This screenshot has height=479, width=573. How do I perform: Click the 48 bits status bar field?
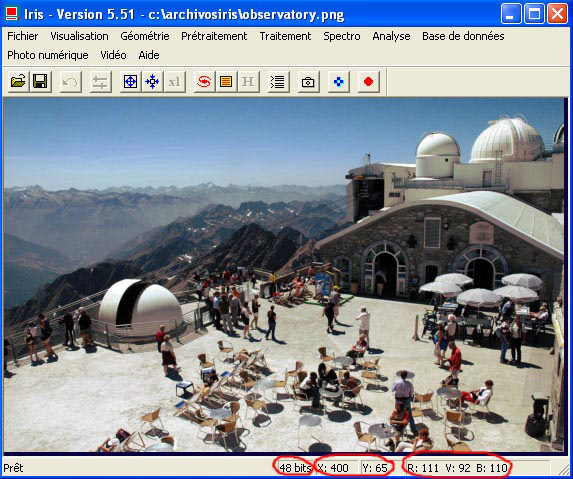click(x=294, y=468)
